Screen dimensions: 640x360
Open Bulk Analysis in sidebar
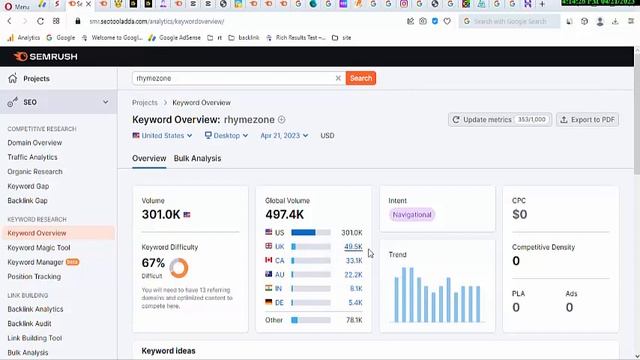tap(28, 353)
